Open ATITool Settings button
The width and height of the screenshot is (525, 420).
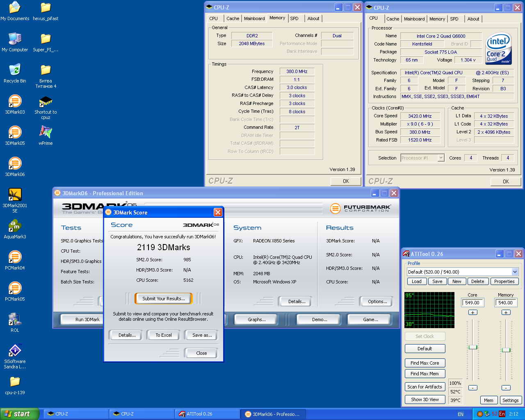tap(511, 400)
